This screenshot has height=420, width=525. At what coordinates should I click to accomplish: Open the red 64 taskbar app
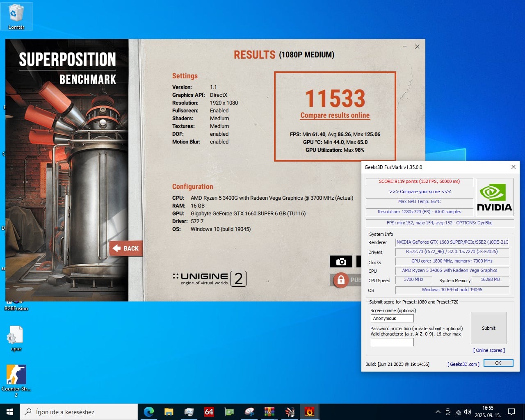(209, 412)
